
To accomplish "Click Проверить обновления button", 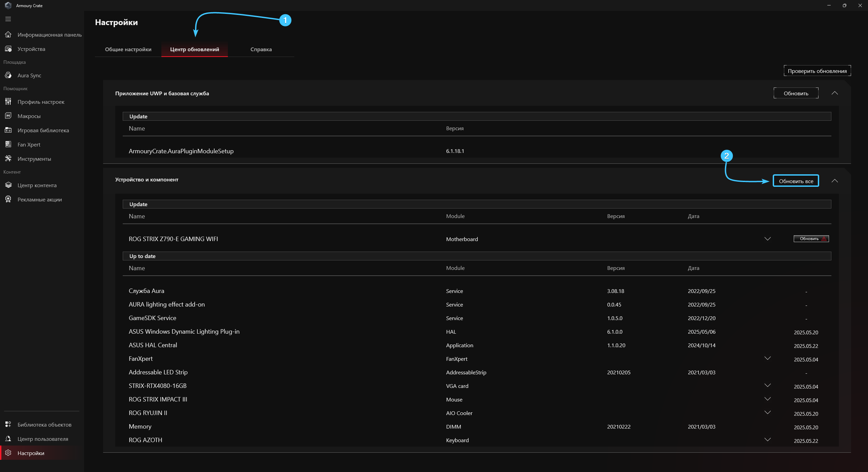I will click(817, 71).
